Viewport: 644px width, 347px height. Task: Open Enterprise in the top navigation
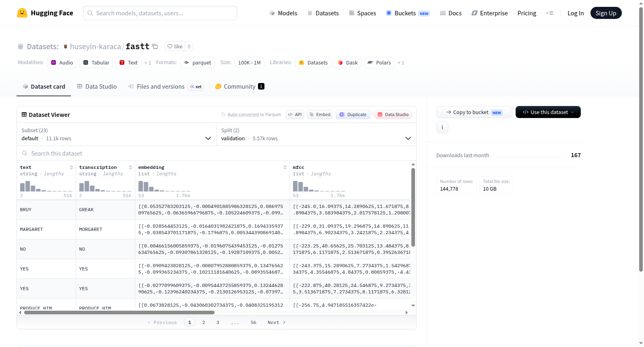point(489,13)
